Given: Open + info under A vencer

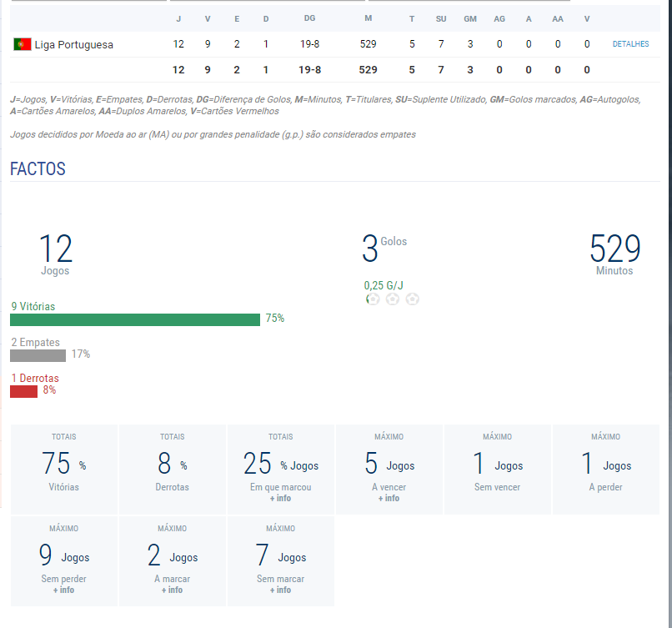Looking at the screenshot, I should 389,498.
